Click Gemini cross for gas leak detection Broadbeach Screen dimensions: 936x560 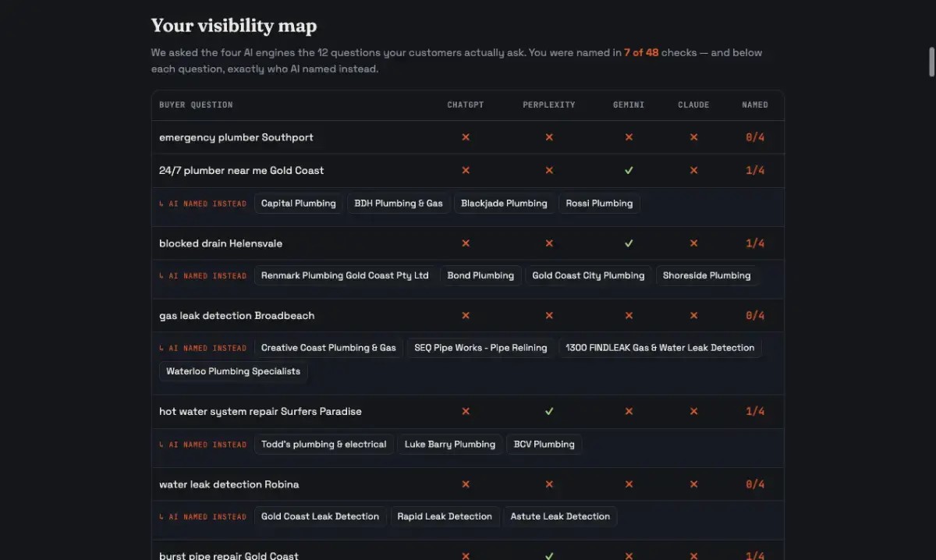[x=629, y=316]
